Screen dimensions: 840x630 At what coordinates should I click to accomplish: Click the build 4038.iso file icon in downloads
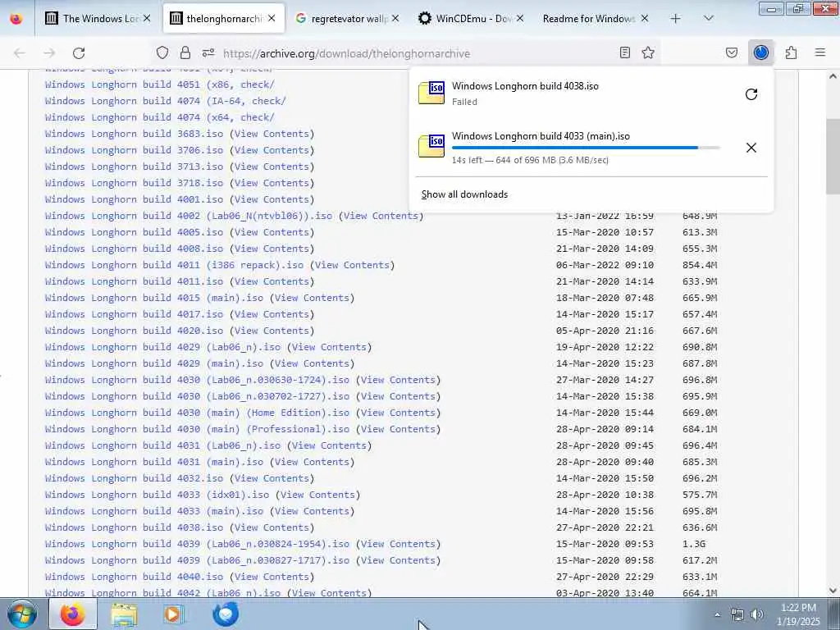click(431, 93)
